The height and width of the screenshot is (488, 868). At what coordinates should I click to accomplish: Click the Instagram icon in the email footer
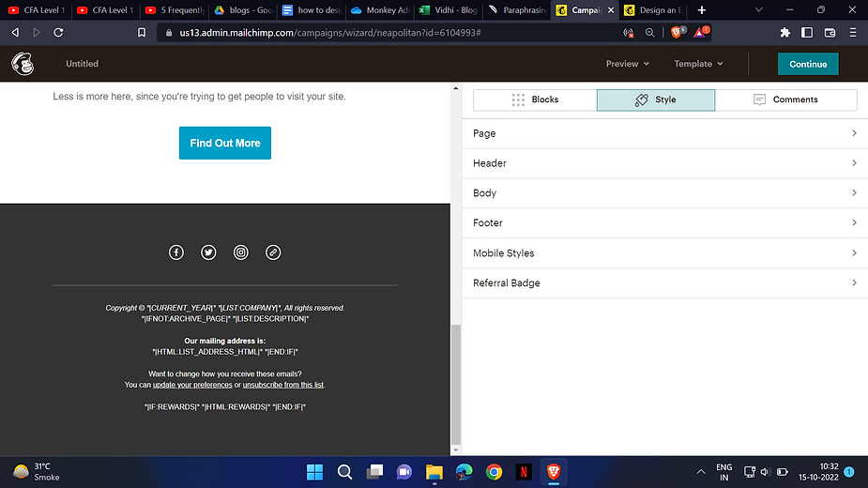point(241,252)
